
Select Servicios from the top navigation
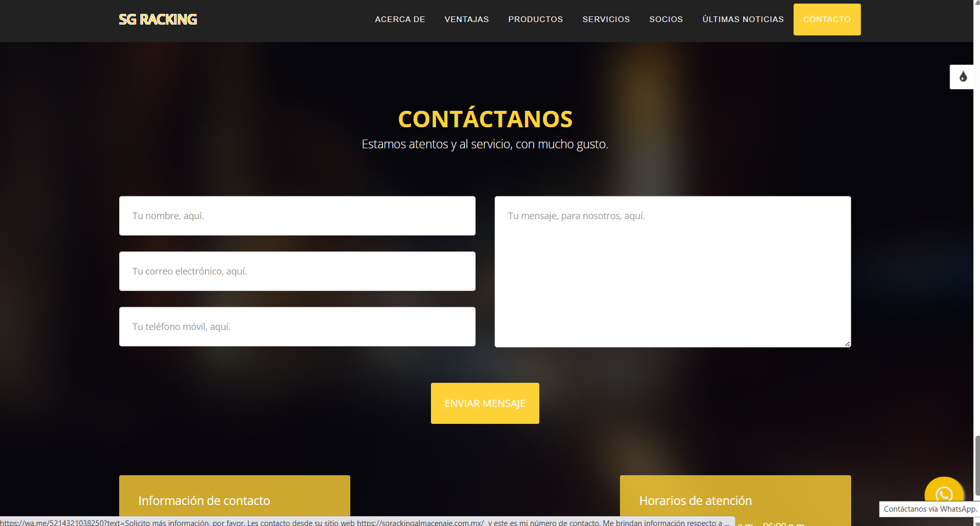(x=606, y=20)
